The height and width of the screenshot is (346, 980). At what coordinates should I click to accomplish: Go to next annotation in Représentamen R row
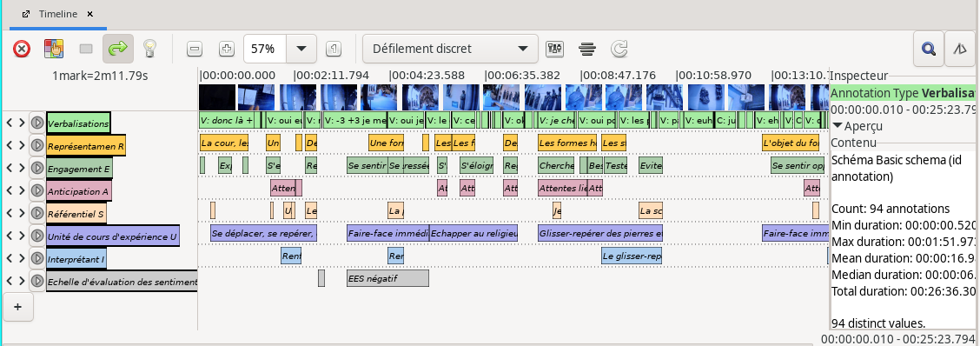[21, 145]
